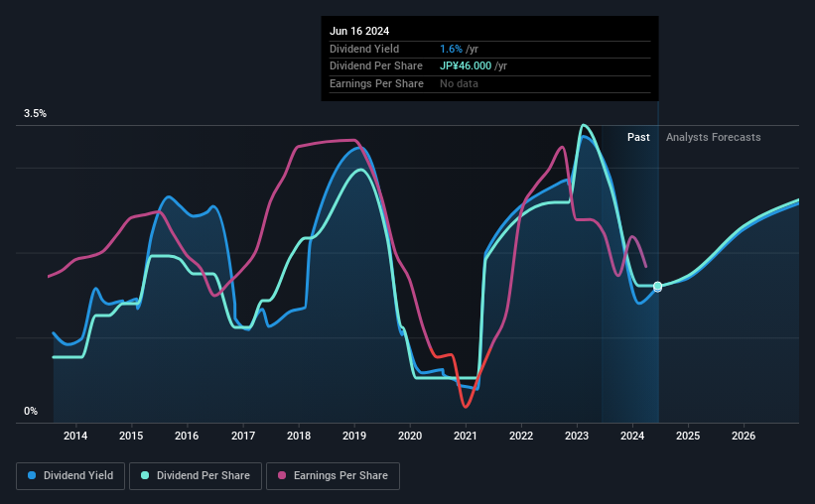Click the 2023 x-axis year label
Viewport: 815px width, 504px height.
click(577, 436)
